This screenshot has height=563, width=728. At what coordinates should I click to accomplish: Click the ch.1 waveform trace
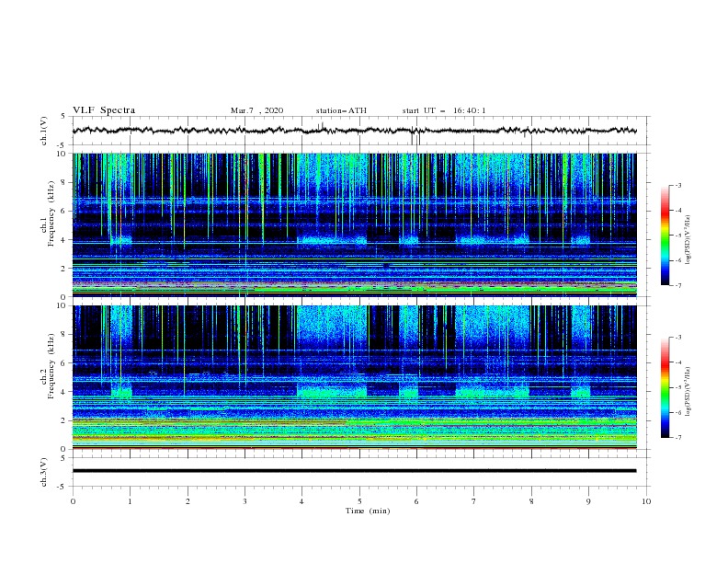pyautogui.click(x=354, y=131)
